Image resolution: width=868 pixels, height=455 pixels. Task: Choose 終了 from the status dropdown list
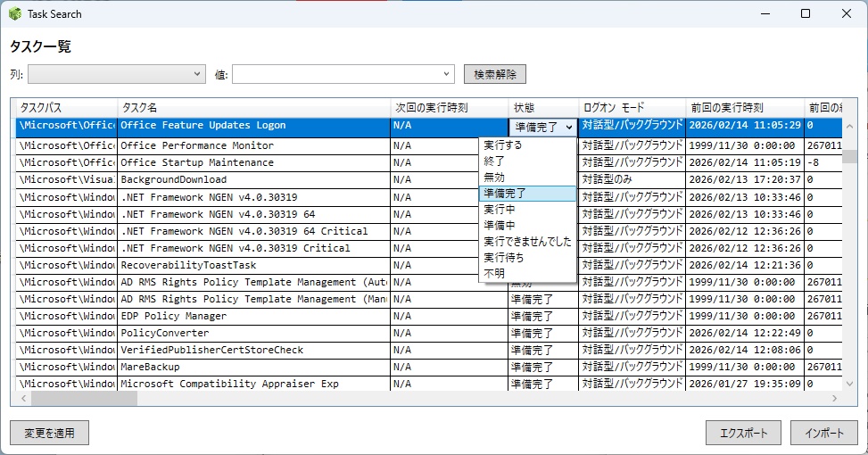[x=527, y=161]
